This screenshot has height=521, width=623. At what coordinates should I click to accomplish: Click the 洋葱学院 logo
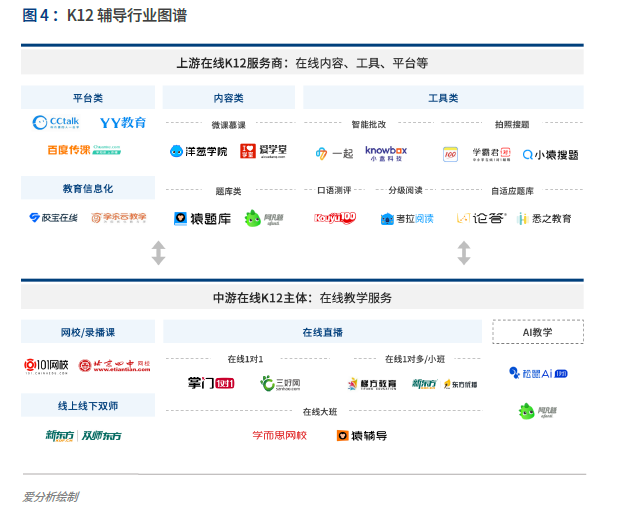[198, 152]
